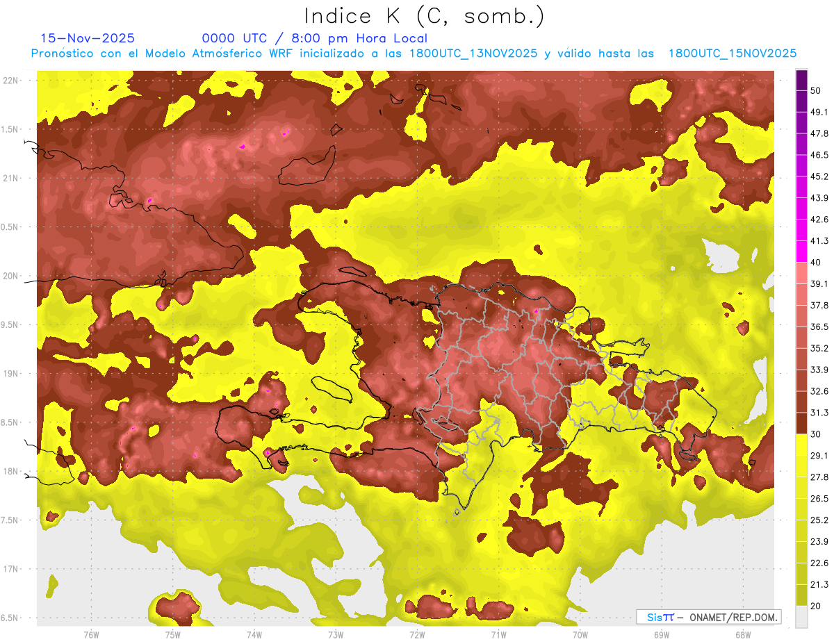834x644 pixels.
Task: Click the color scale value 43.9
Action: point(819,198)
